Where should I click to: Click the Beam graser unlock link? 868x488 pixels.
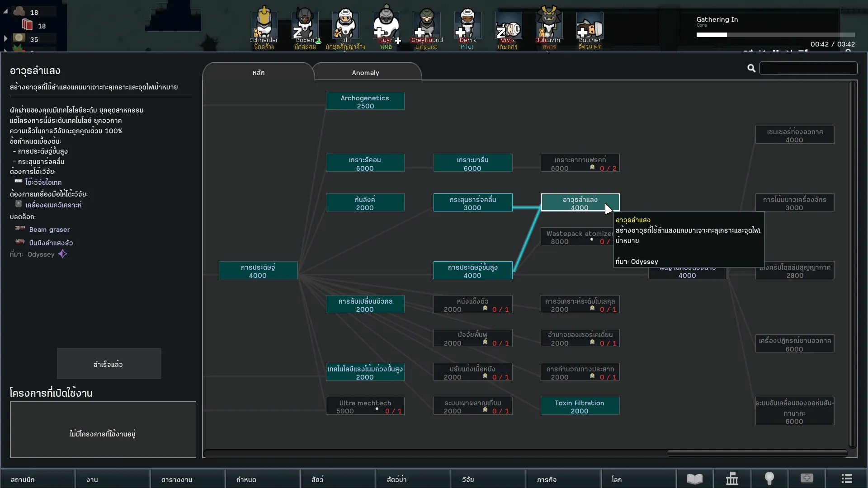point(49,230)
